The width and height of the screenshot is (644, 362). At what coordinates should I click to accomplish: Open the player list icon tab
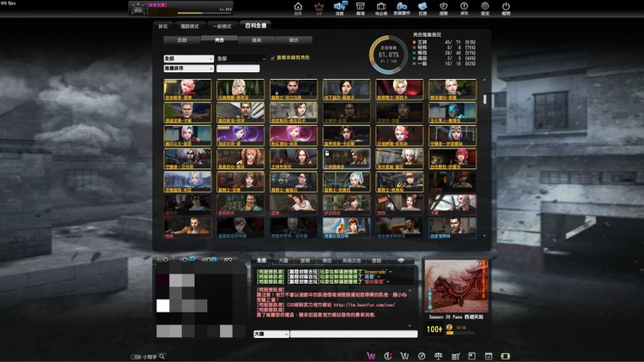[162, 259]
